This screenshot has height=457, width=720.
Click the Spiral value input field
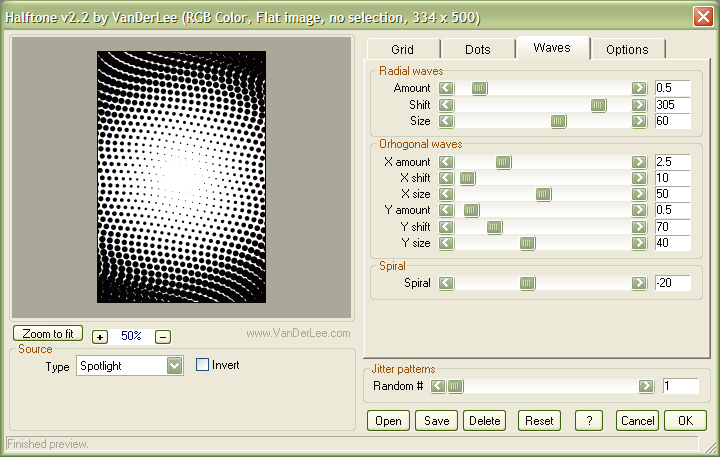(672, 283)
